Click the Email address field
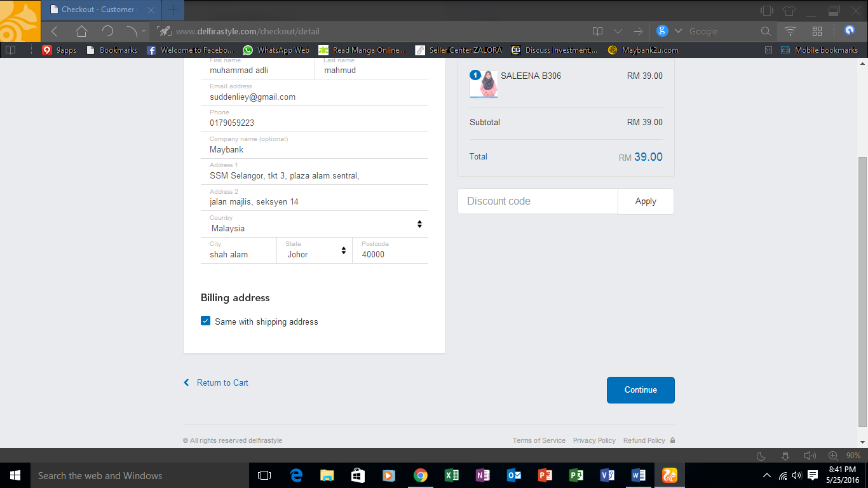 click(315, 93)
